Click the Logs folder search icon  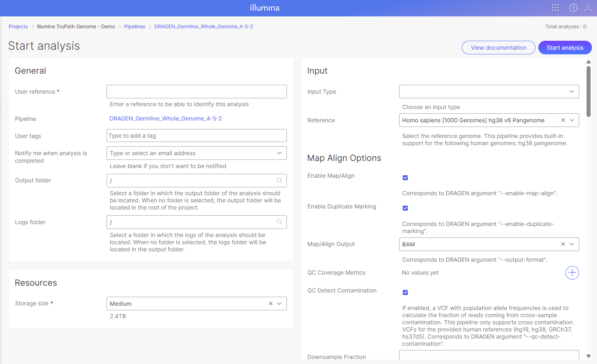click(x=279, y=222)
